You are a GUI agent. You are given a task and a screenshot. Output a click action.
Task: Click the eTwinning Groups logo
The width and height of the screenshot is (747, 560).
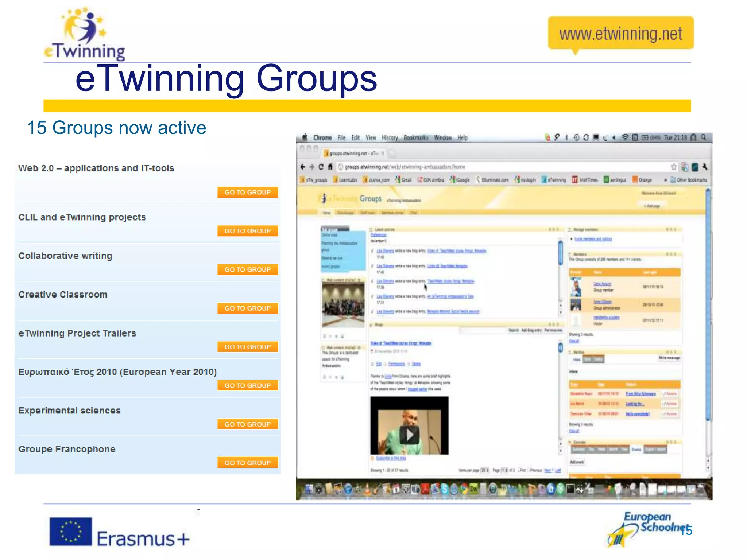pyautogui.click(x=350, y=199)
